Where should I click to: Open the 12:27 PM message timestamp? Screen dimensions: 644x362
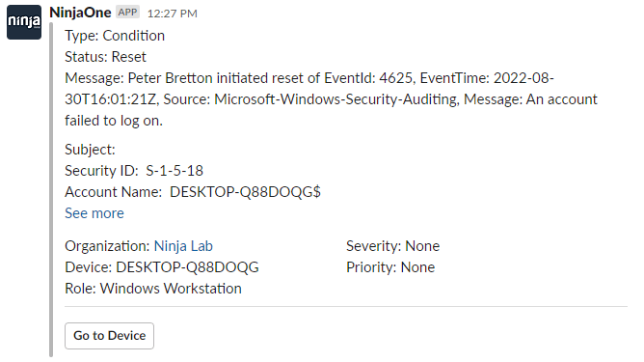point(173,14)
